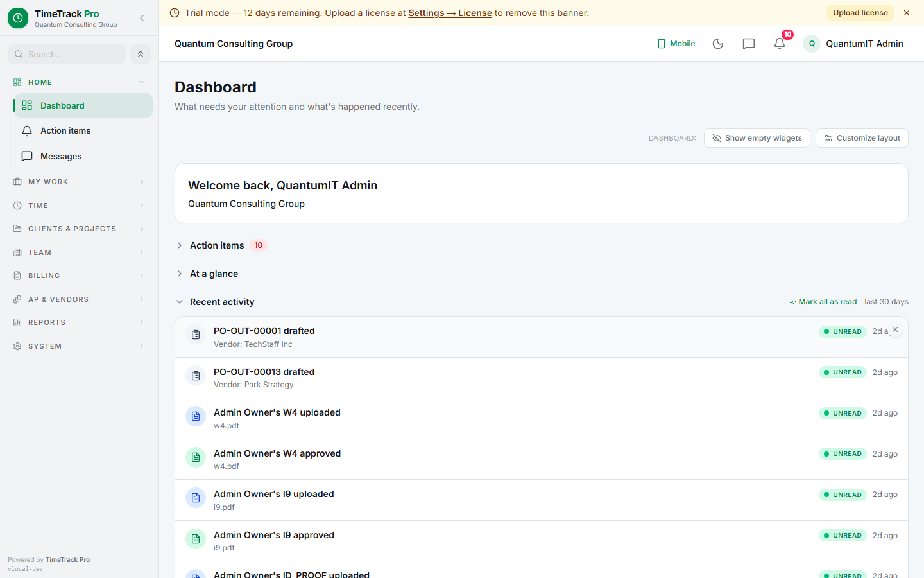Viewport: 924px width, 578px height.
Task: Click the Upload license button
Action: (x=860, y=13)
